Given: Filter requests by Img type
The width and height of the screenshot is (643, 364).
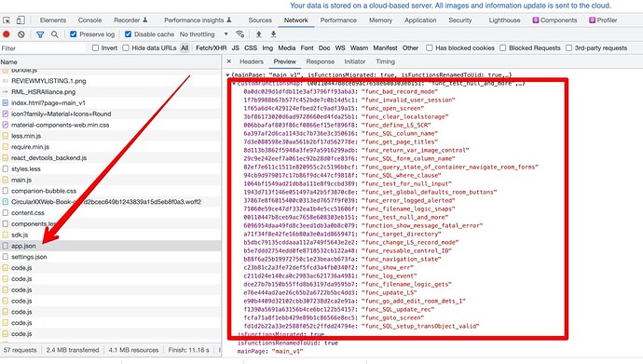Looking at the screenshot, I should click(267, 47).
